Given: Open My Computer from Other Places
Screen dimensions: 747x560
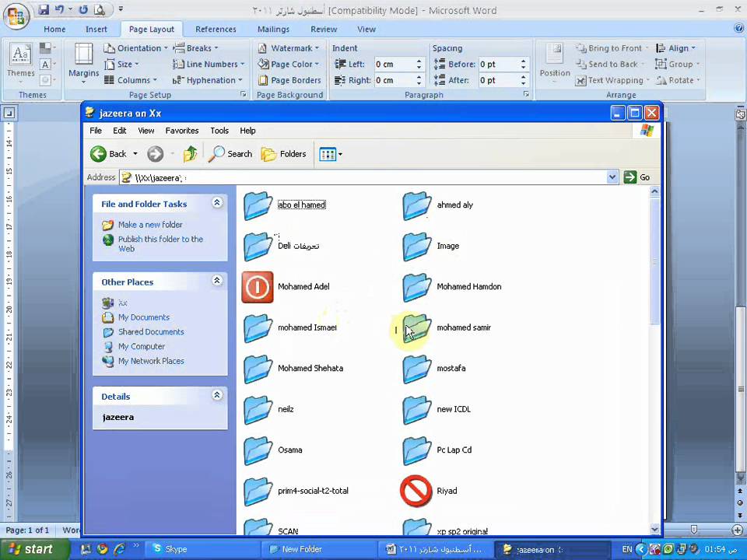Looking at the screenshot, I should pos(142,347).
